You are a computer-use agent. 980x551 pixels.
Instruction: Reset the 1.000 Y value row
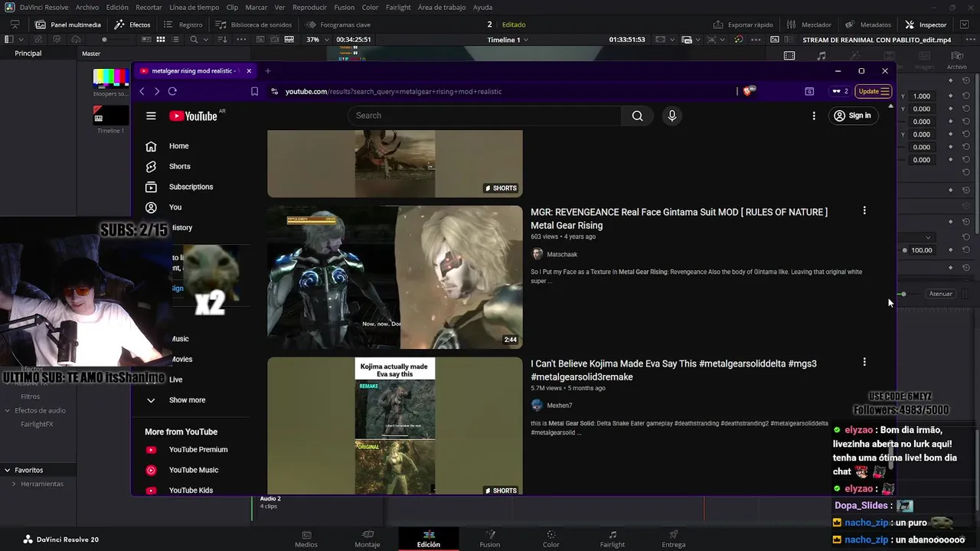pyautogui.click(x=965, y=96)
